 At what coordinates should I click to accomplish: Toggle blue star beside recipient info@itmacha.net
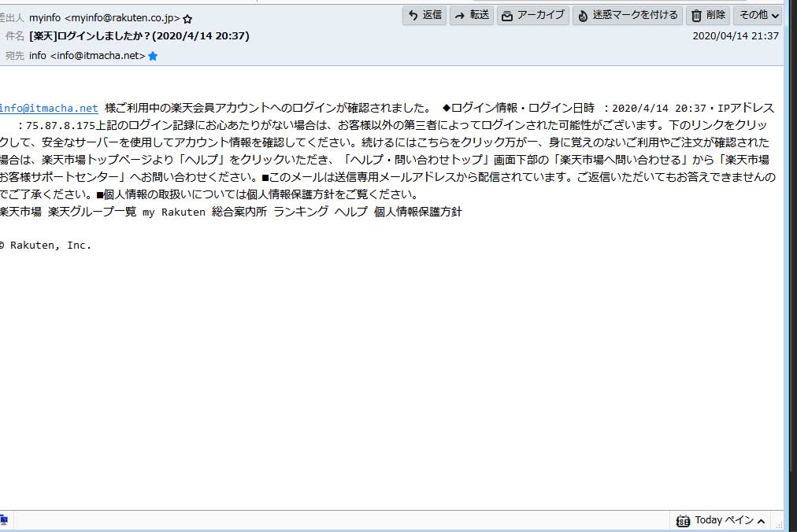click(153, 56)
